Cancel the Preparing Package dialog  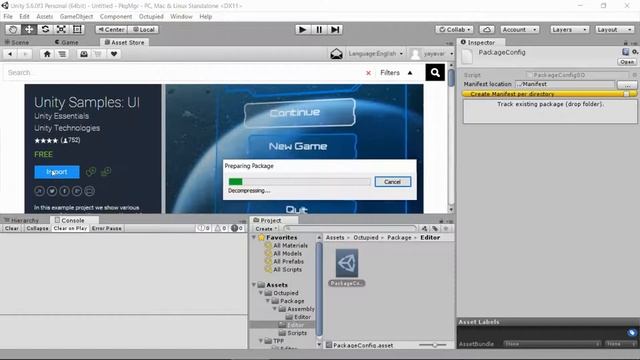pos(392,182)
